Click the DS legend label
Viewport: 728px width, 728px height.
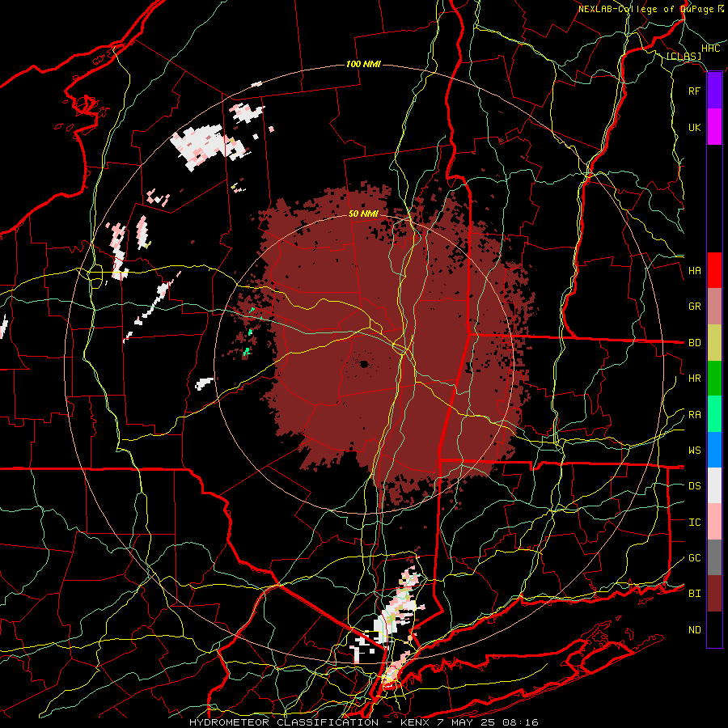(x=694, y=486)
